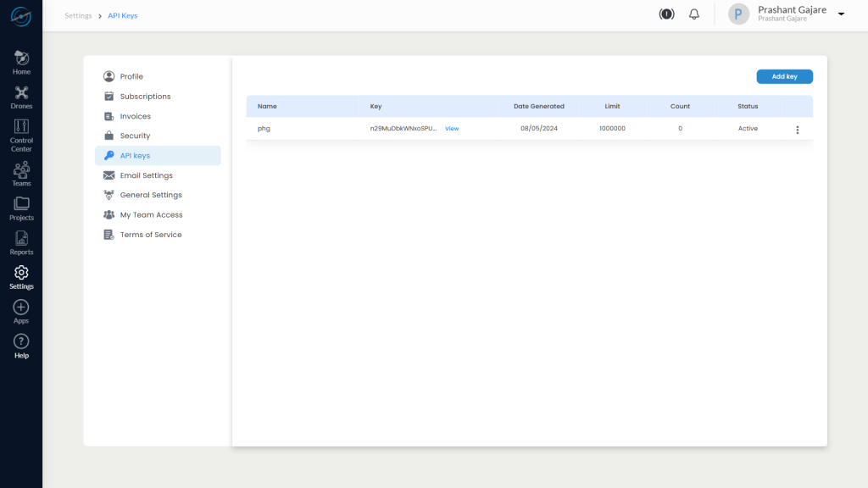The width and height of the screenshot is (868, 488).
Task: Open the options menu for the phg key
Action: click(x=797, y=130)
